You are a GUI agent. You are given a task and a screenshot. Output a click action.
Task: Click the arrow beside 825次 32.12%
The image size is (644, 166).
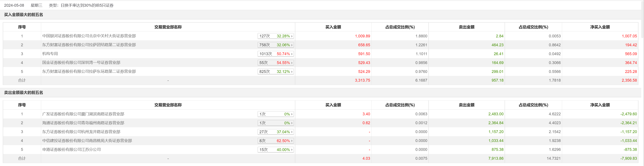tap(292, 72)
